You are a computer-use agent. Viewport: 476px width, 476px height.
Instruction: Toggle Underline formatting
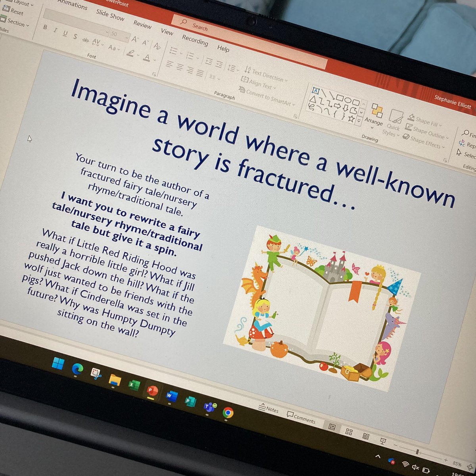point(65,33)
